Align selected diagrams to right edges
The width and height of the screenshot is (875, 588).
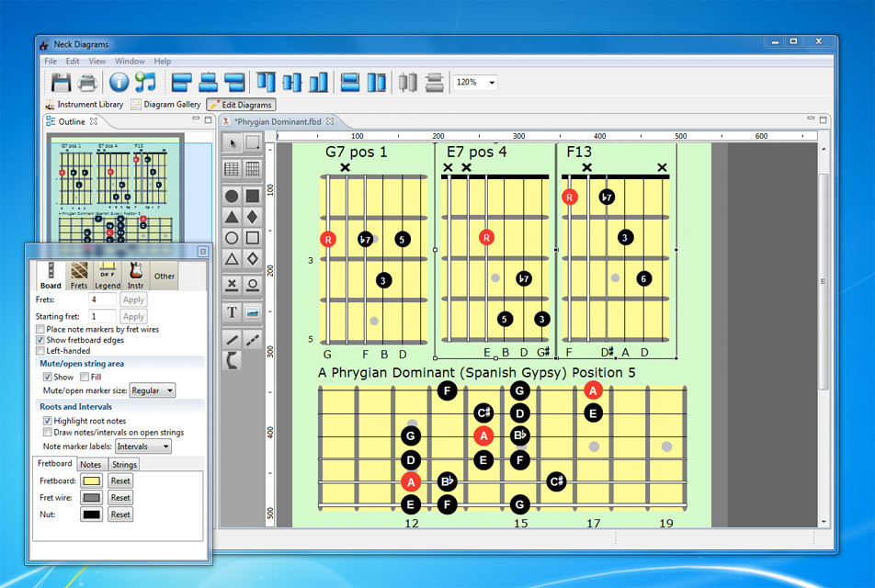(x=235, y=83)
